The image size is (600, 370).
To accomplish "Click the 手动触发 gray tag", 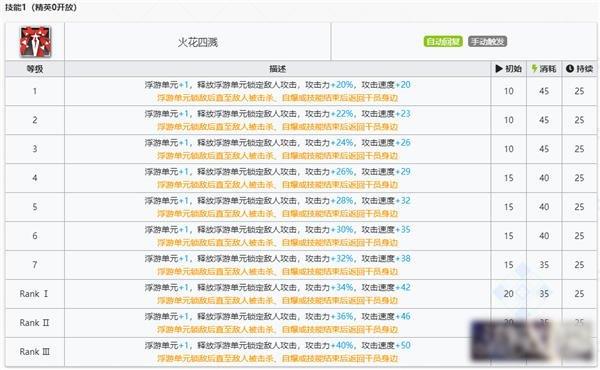I will (x=488, y=41).
